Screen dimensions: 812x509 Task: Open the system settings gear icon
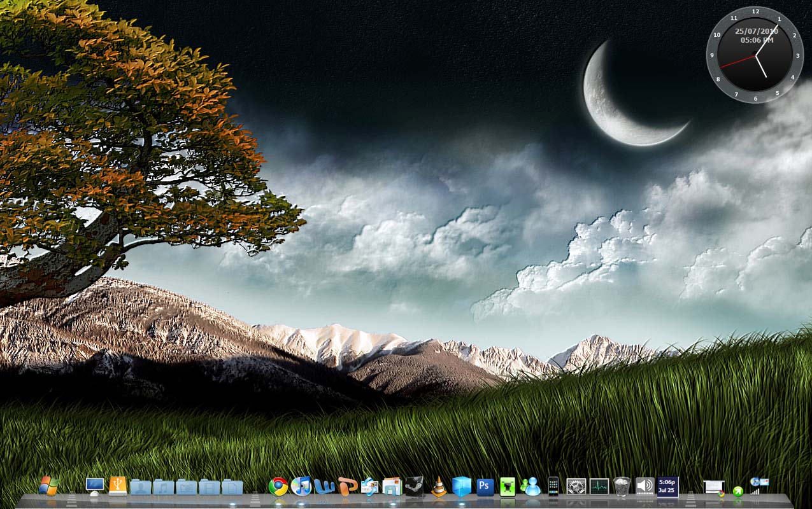coord(576,487)
